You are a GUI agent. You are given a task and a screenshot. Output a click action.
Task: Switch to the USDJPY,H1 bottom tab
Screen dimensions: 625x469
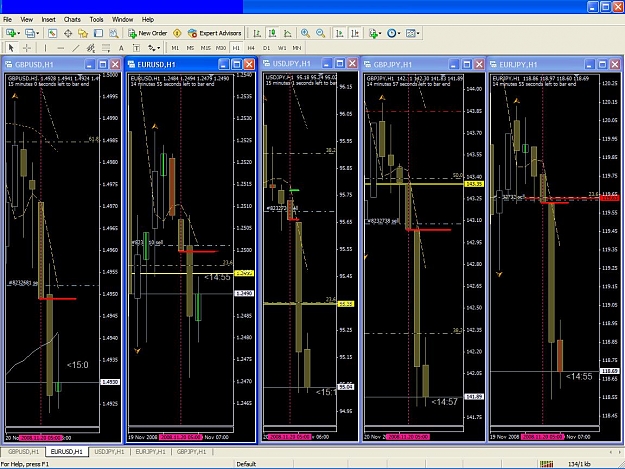109,451
